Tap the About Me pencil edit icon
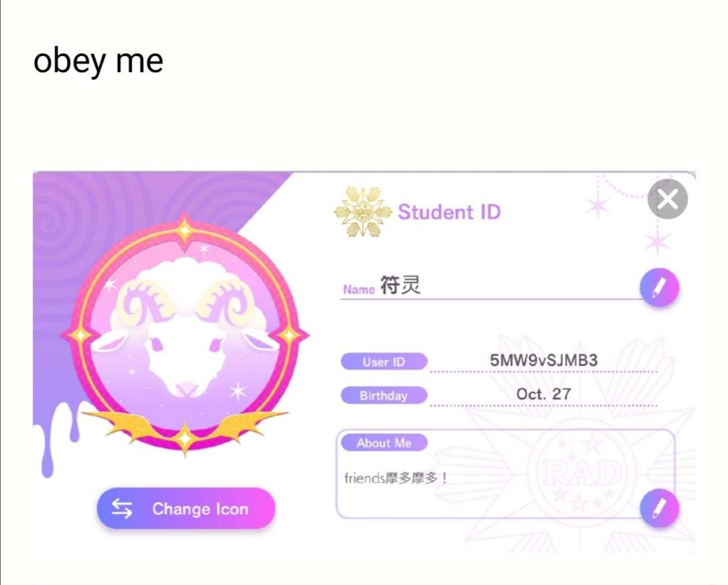 [659, 508]
